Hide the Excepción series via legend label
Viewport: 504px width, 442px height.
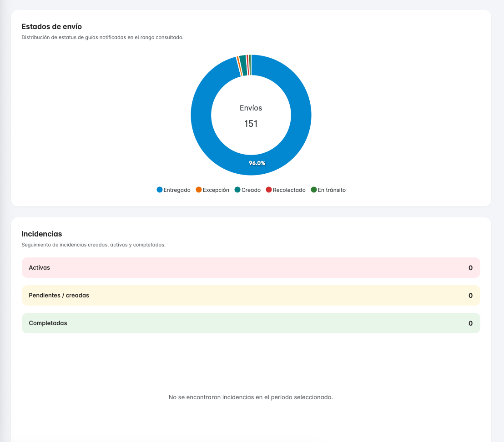tap(216, 190)
